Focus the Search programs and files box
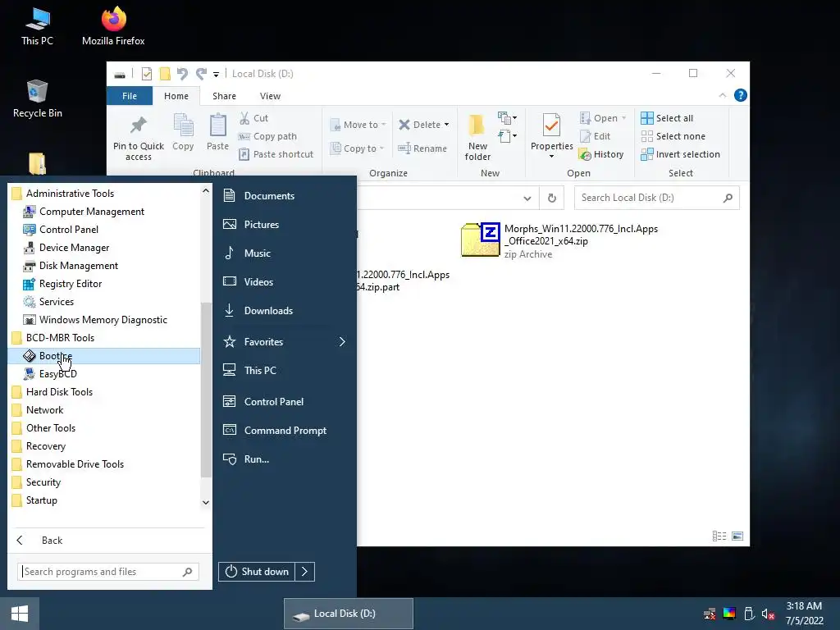The height and width of the screenshot is (630, 840). 108,572
